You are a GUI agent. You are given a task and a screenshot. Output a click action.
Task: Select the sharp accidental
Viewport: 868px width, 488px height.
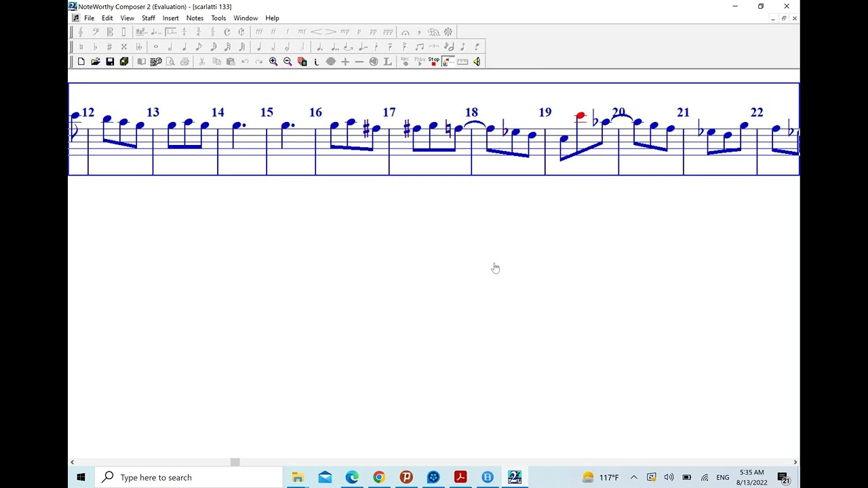tap(109, 47)
